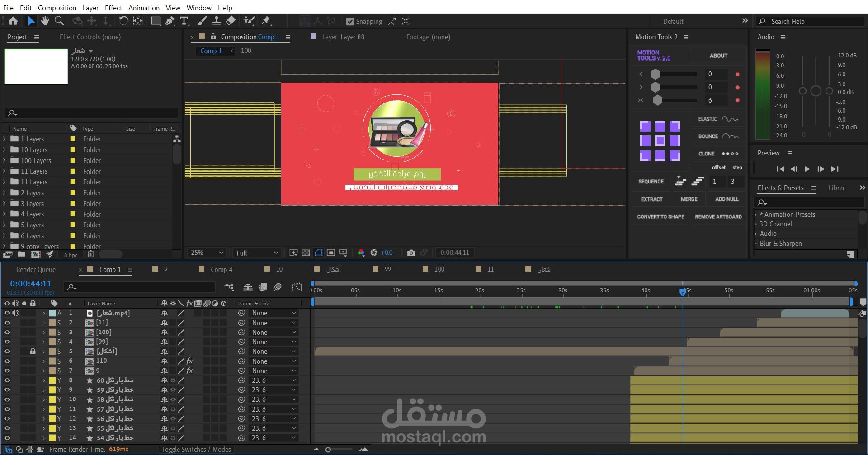This screenshot has height=455, width=868.
Task: Hide layer 2 [11] with its eye icon
Action: coord(7,323)
